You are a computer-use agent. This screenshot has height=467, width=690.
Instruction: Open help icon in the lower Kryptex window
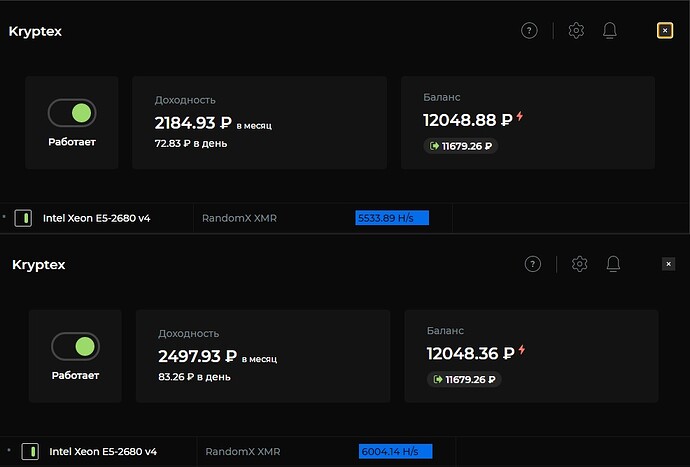(532, 264)
